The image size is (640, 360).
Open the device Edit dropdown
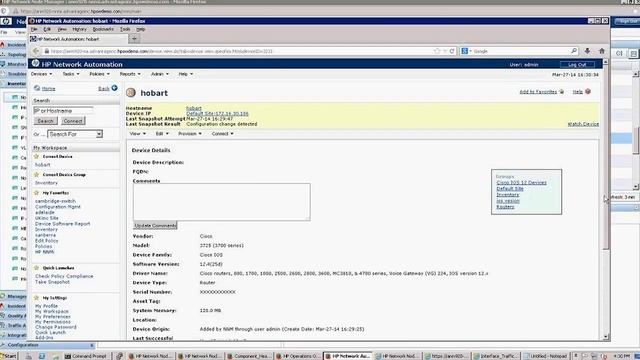[x=162, y=133]
